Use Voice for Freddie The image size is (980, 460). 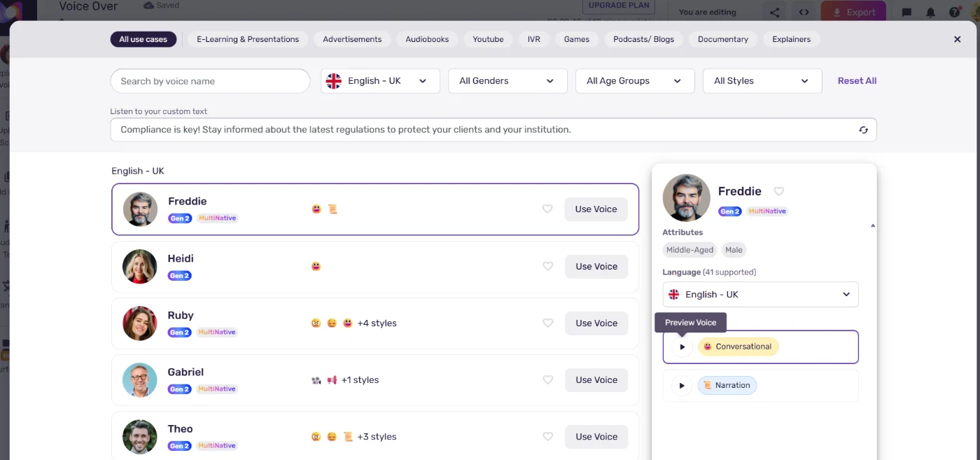pyautogui.click(x=596, y=209)
